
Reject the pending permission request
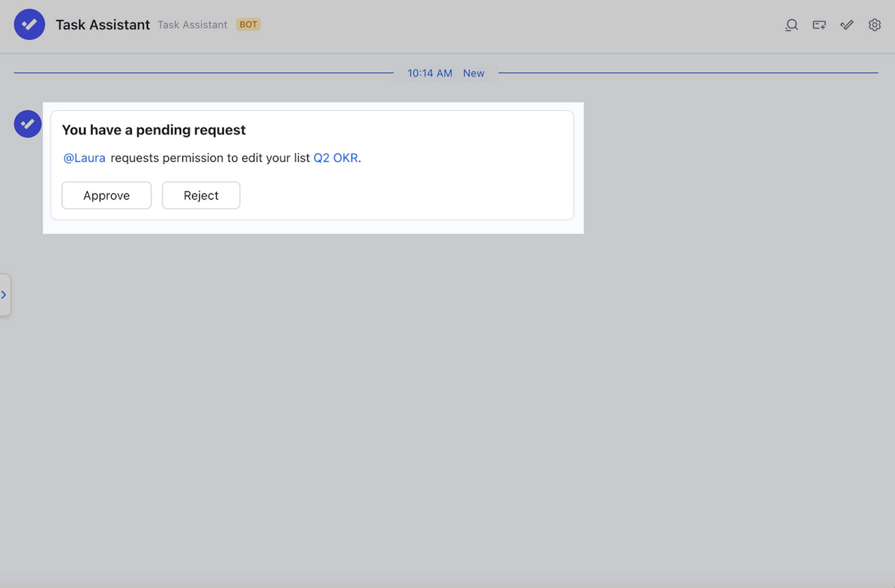(x=201, y=195)
